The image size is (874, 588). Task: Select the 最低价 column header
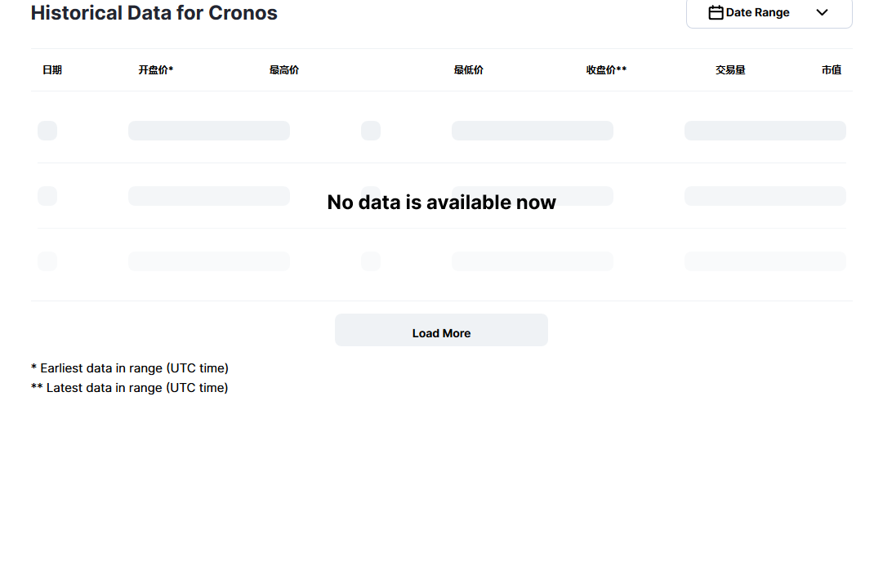[x=468, y=69]
